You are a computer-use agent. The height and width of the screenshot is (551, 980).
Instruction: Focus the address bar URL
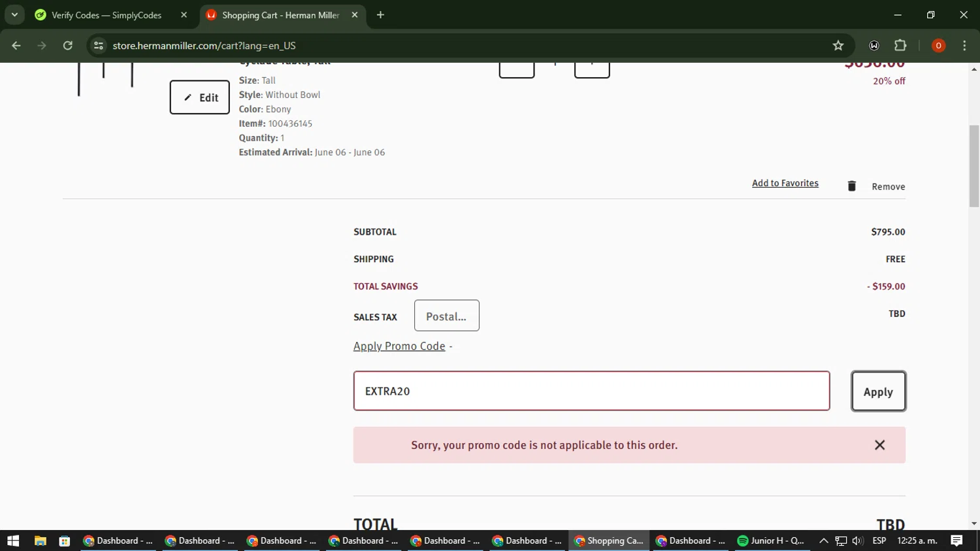204,46
